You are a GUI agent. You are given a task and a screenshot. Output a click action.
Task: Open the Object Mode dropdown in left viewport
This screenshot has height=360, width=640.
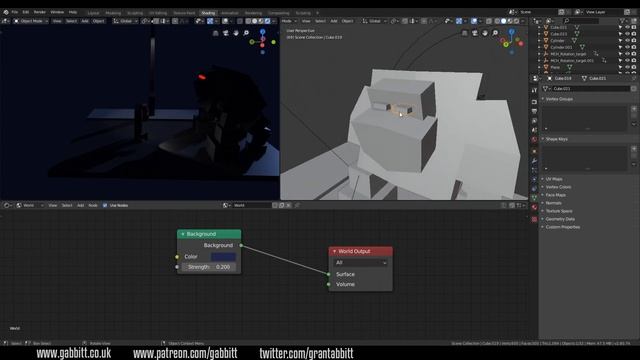click(x=31, y=21)
